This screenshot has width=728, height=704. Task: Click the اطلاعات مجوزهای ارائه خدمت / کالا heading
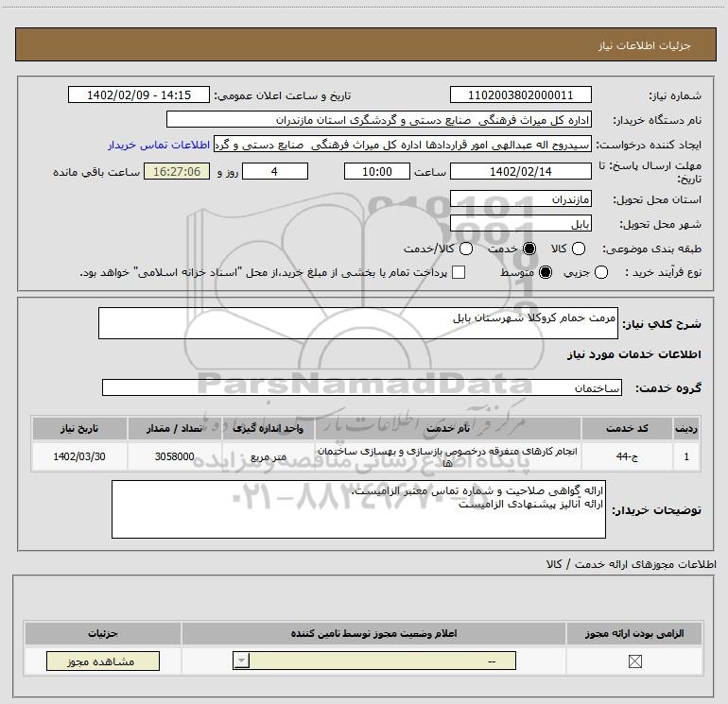click(x=631, y=564)
